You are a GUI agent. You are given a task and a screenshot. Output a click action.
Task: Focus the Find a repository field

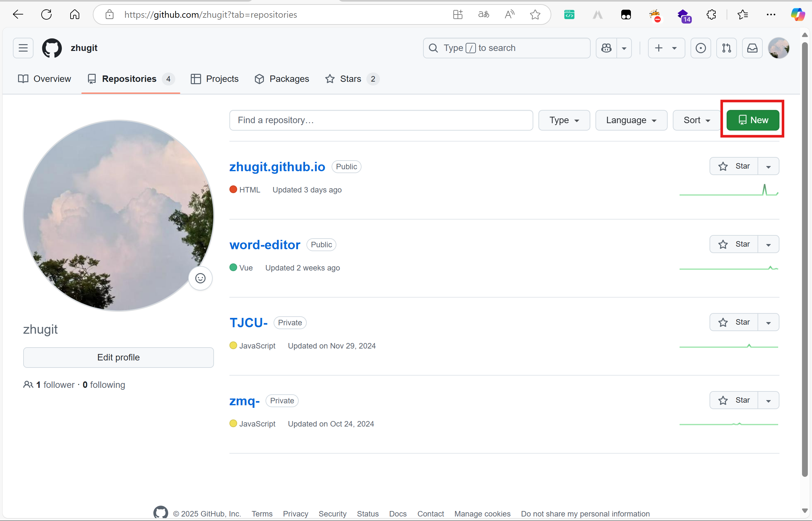pyautogui.click(x=381, y=120)
